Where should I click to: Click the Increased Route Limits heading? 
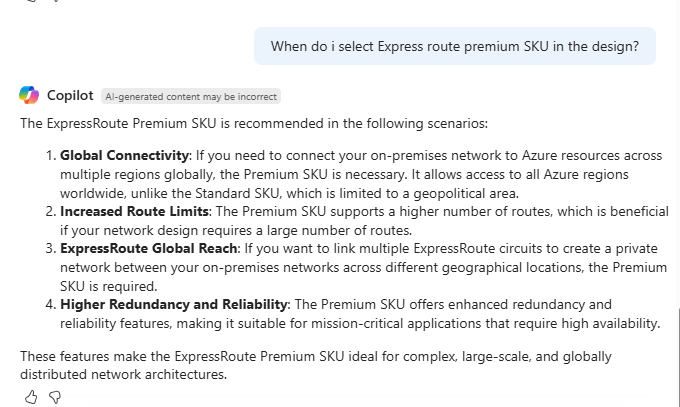[134, 212]
